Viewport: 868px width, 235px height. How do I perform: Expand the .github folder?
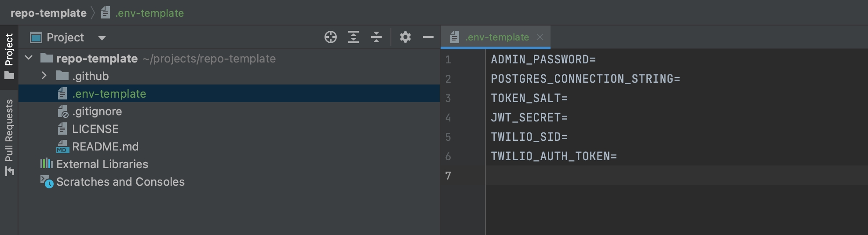(44, 76)
